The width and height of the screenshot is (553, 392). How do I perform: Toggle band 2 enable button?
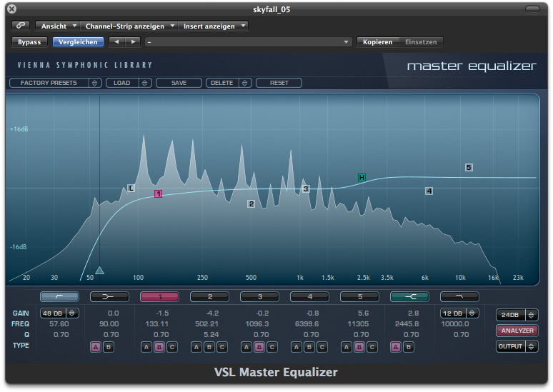pyautogui.click(x=210, y=297)
